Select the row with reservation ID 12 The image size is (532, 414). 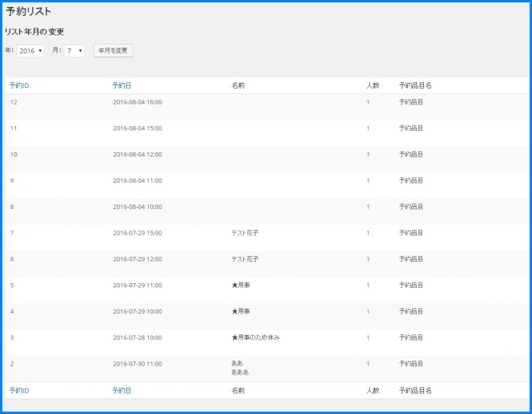tap(14, 102)
